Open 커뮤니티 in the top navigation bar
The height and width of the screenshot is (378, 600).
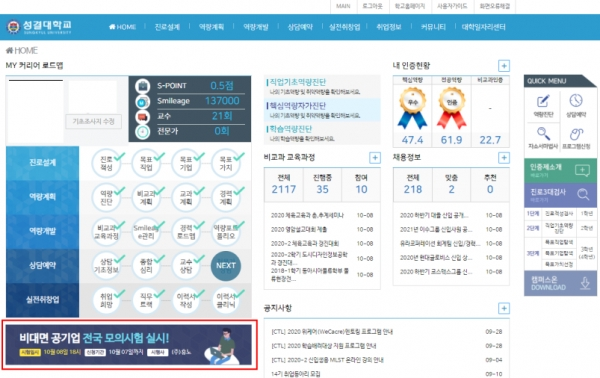433,27
